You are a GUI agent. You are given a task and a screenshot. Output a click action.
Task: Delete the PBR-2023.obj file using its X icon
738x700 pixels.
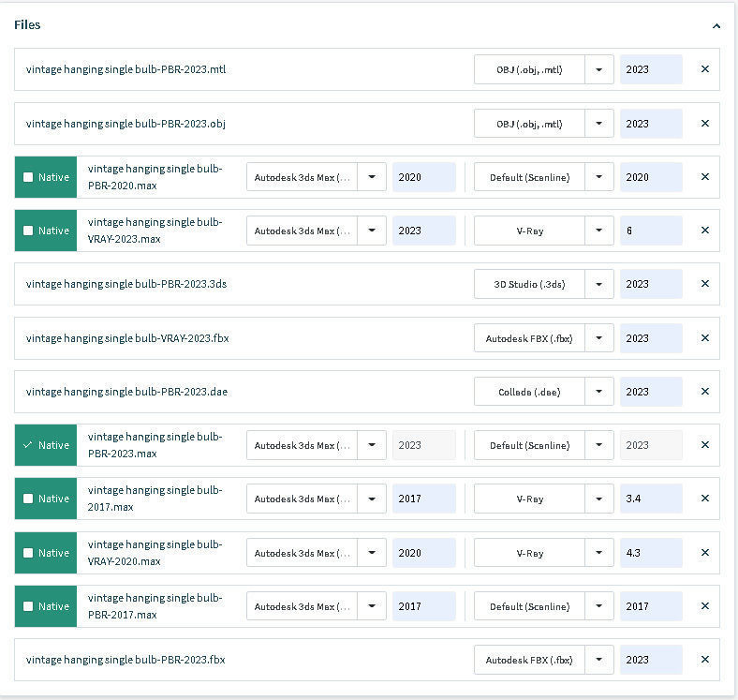click(705, 124)
